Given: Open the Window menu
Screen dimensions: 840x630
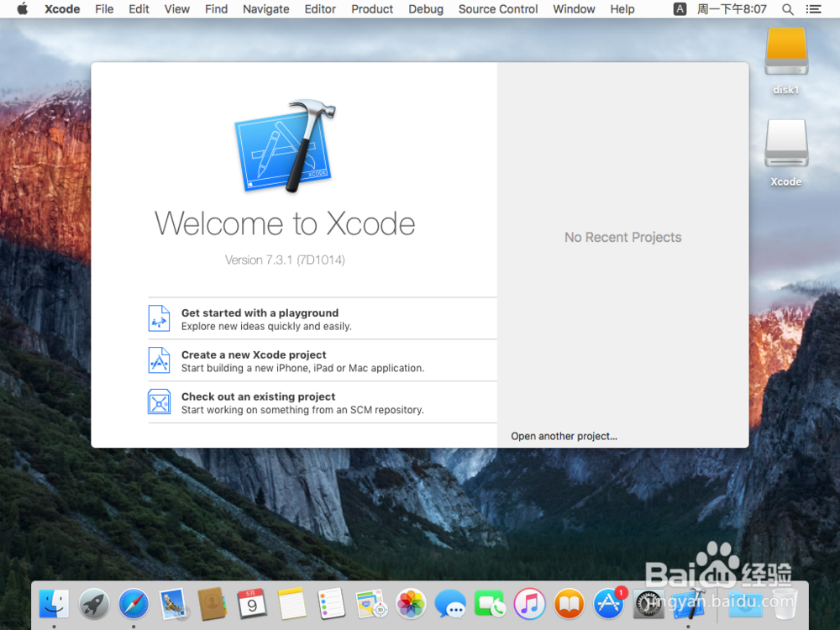Looking at the screenshot, I should coord(574,9).
